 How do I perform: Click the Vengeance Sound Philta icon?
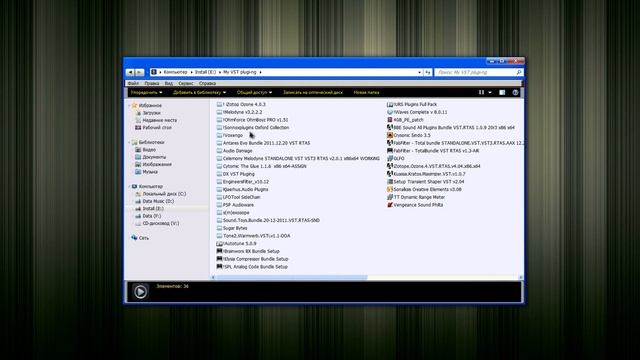point(390,205)
